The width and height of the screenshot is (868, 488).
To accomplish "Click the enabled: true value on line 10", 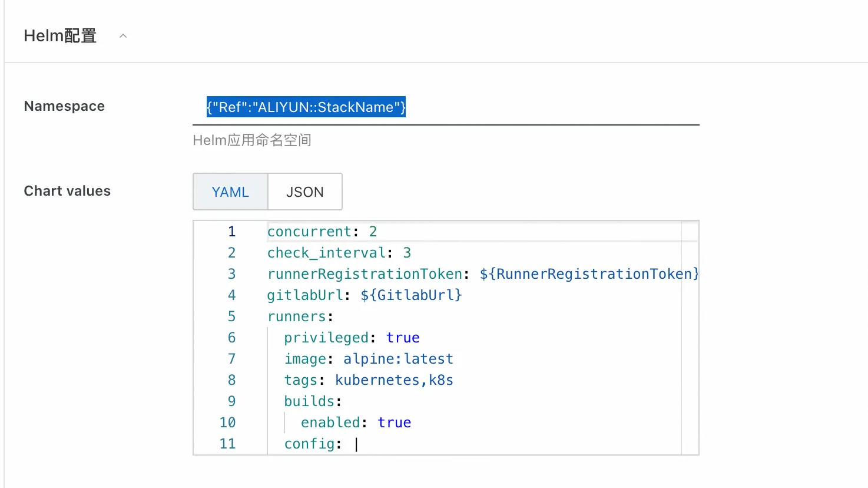I will pos(395,422).
